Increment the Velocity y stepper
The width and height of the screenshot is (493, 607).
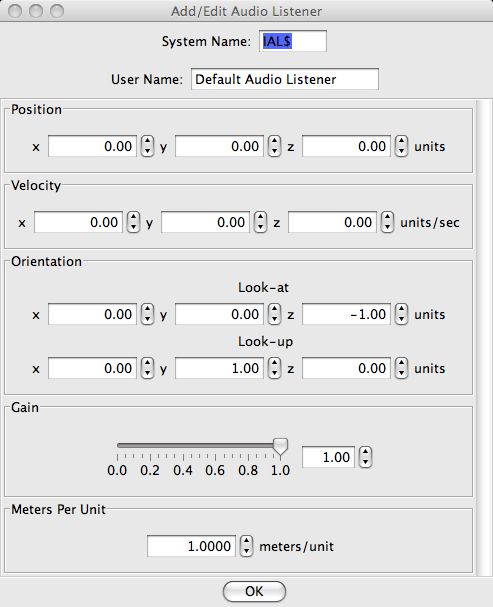[260, 217]
